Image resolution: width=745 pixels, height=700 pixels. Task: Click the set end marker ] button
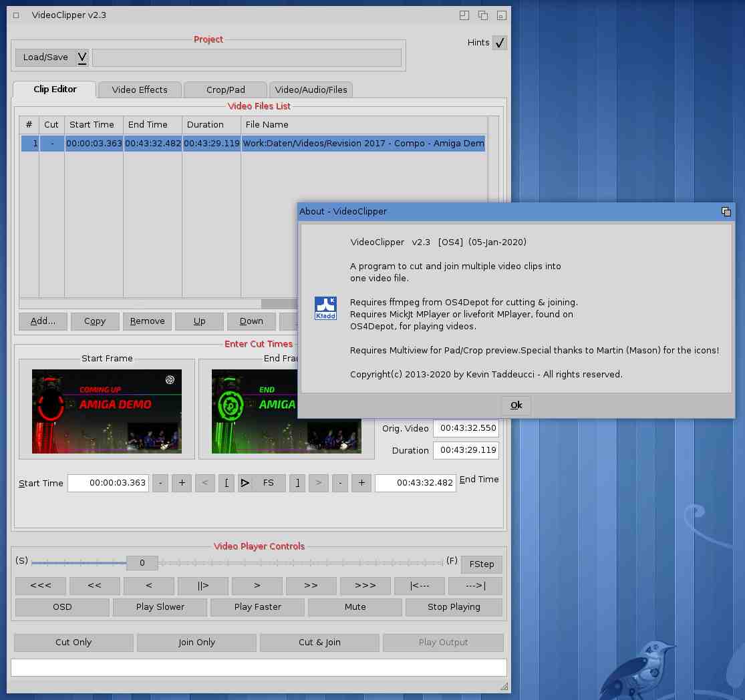[x=297, y=483]
